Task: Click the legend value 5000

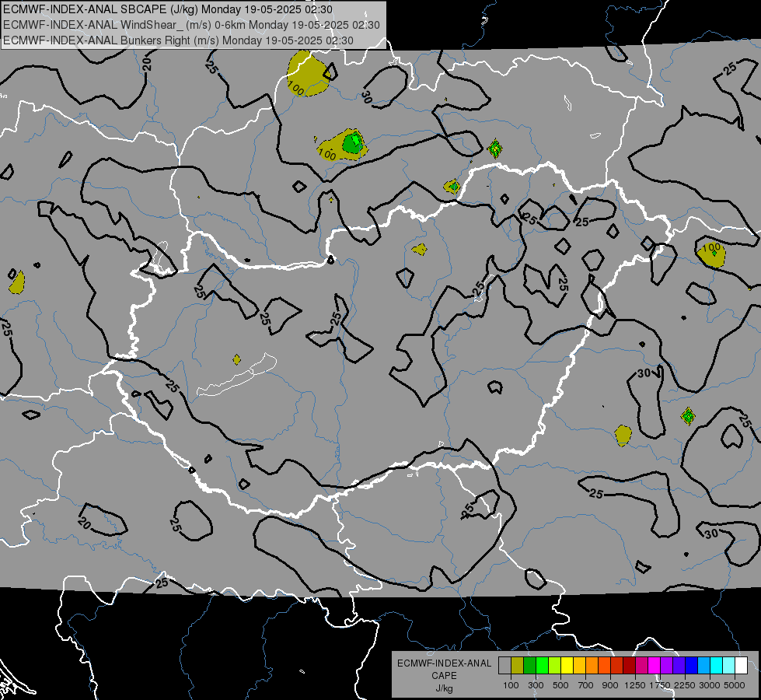Action: click(735, 685)
